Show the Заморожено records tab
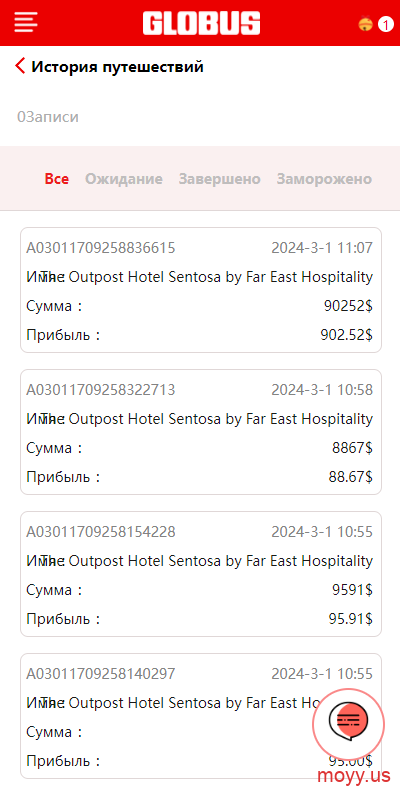This screenshot has width=400, height=790. tap(324, 179)
